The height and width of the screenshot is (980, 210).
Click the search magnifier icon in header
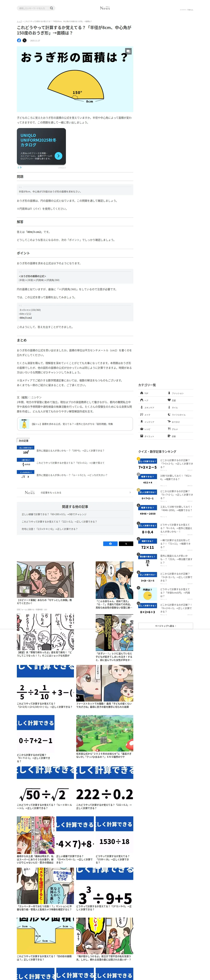pyautogui.click(x=52, y=8)
